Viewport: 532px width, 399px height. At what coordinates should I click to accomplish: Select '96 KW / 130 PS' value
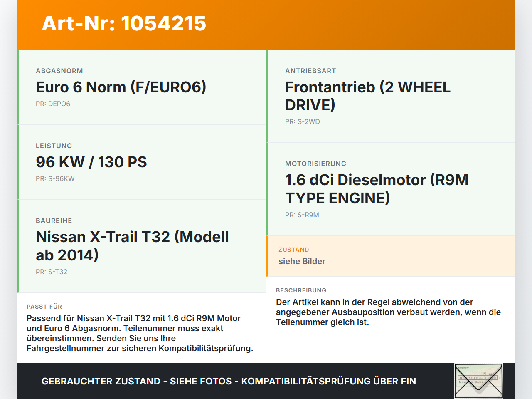point(91,162)
